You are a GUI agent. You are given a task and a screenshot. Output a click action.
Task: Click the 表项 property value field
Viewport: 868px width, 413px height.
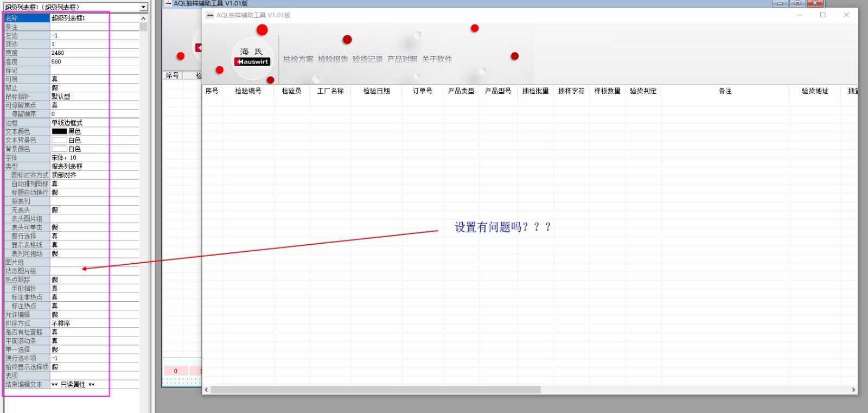click(x=94, y=376)
